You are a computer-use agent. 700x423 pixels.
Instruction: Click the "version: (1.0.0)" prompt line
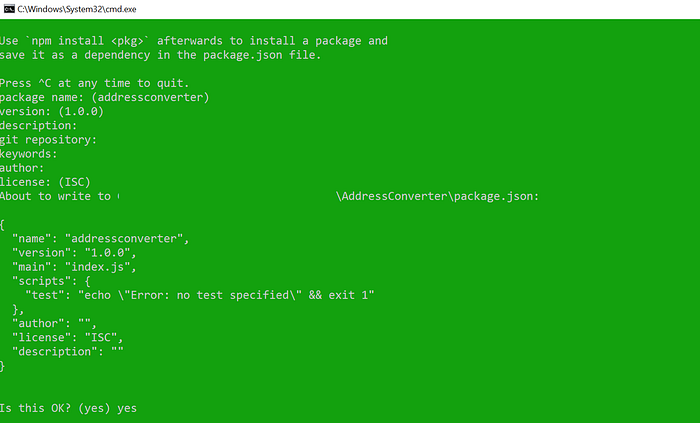point(52,112)
